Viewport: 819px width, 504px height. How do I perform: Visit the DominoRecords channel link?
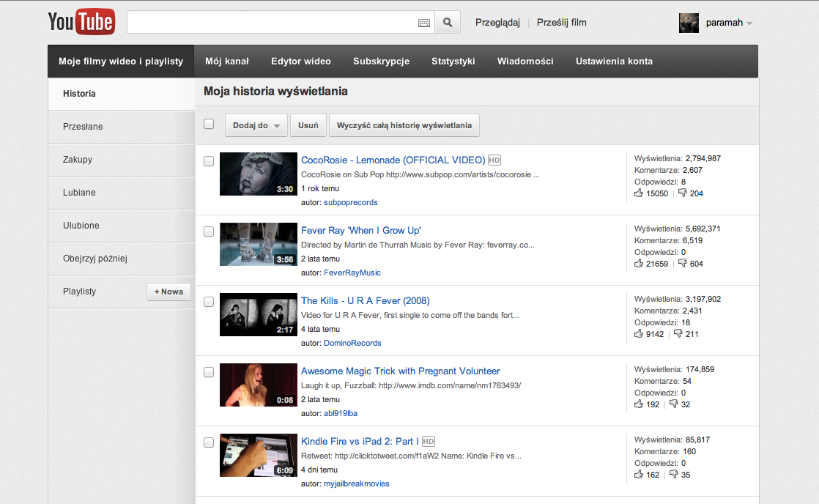(352, 343)
